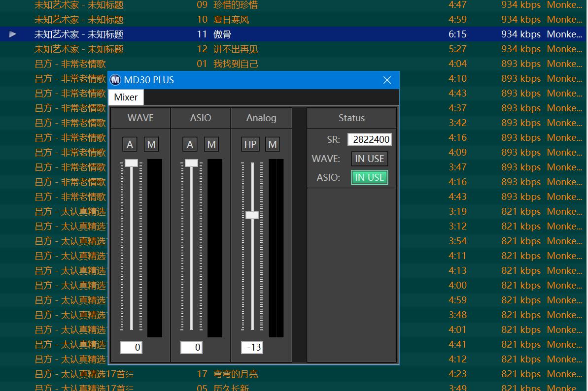
Task: Mute the ASIO channel
Action: (211, 144)
